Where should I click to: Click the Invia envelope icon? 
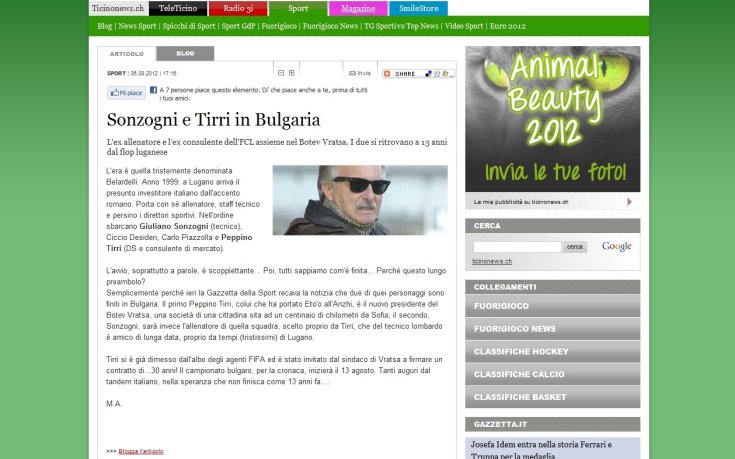pos(352,73)
